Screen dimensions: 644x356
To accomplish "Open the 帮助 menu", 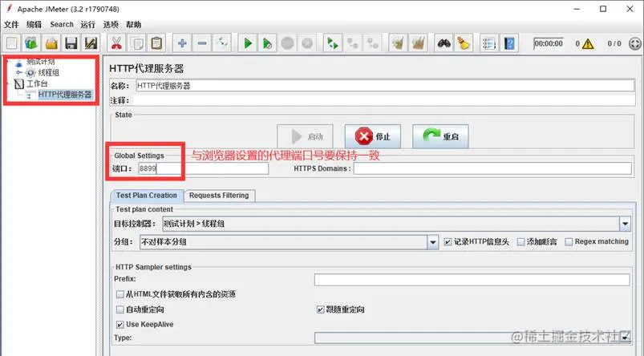I will click(133, 25).
